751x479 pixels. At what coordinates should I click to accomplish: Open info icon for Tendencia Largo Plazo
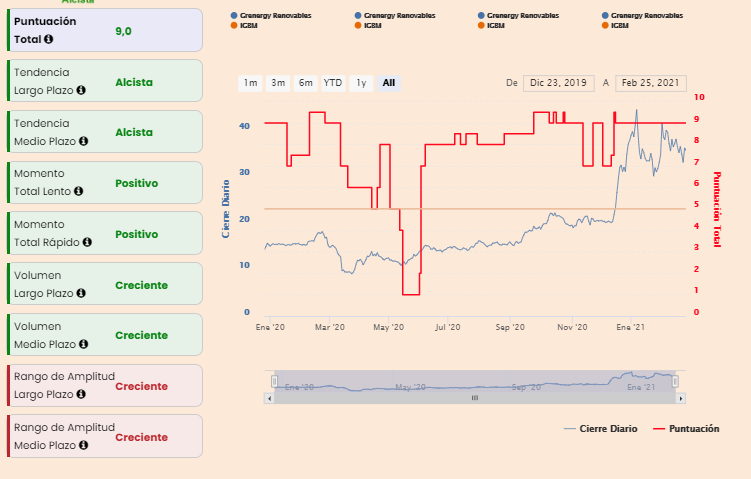point(81,90)
